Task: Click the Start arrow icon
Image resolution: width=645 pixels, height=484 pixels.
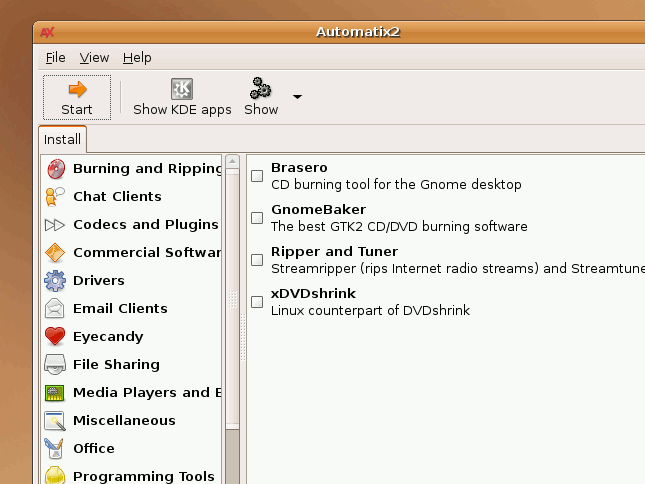Action: pos(77,89)
